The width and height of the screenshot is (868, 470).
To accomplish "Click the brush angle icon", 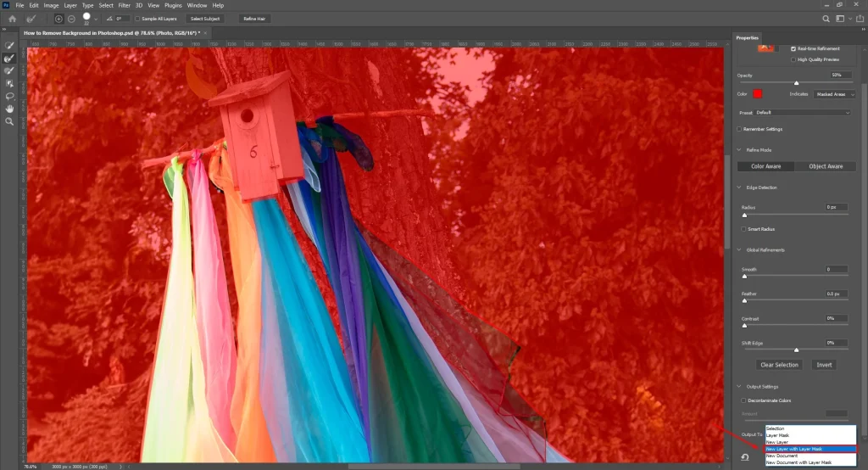I will tap(109, 19).
